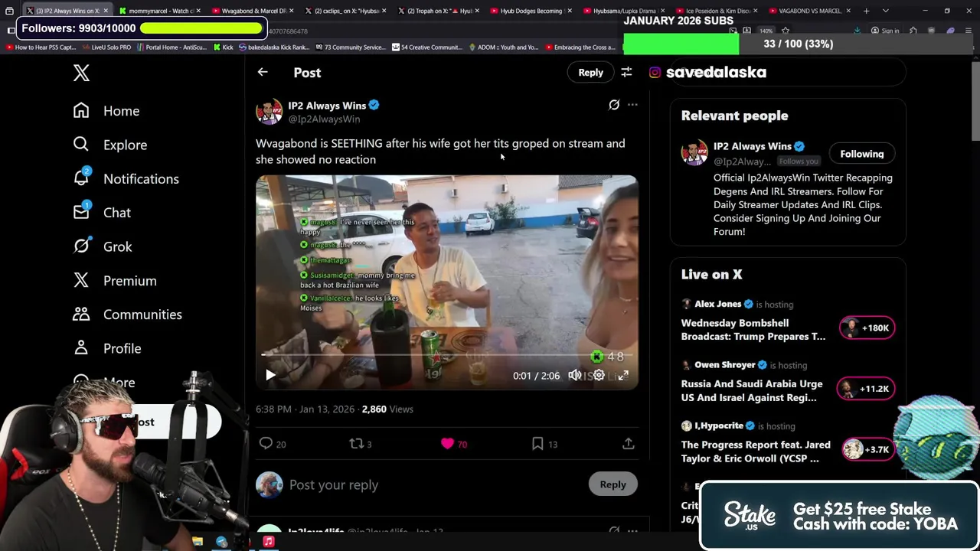This screenshot has height=551, width=980.
Task: Open 'How to Hear PS5 Capt...' bookmark
Action: click(41, 47)
